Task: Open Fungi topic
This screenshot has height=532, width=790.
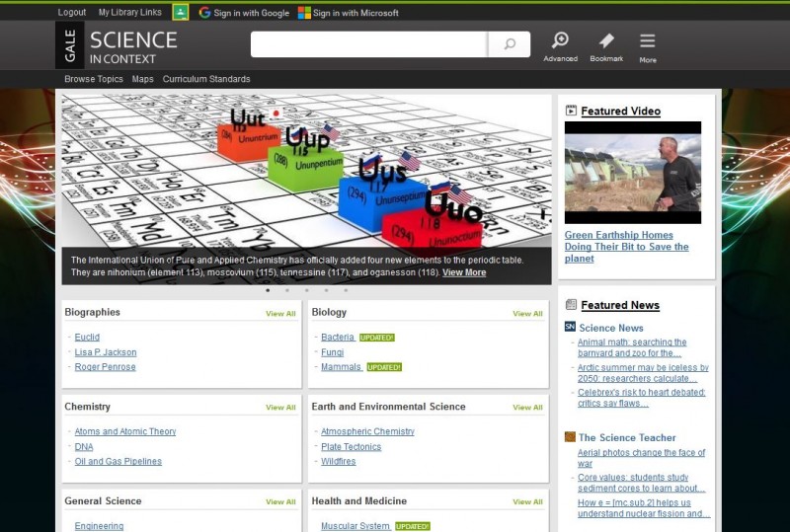Action: tap(333, 352)
